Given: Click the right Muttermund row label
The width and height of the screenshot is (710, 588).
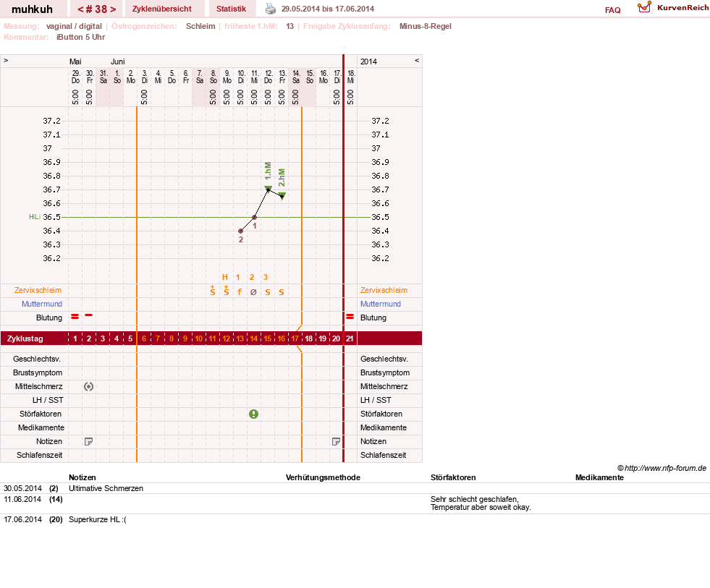Looking at the screenshot, I should pos(381,304).
